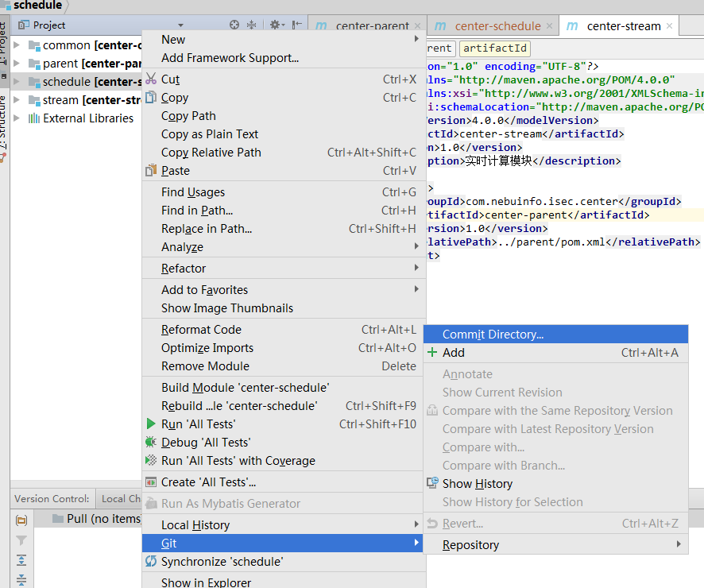Click the filter funnel icon in Version Control
This screenshot has width=704, height=588.
[21, 540]
